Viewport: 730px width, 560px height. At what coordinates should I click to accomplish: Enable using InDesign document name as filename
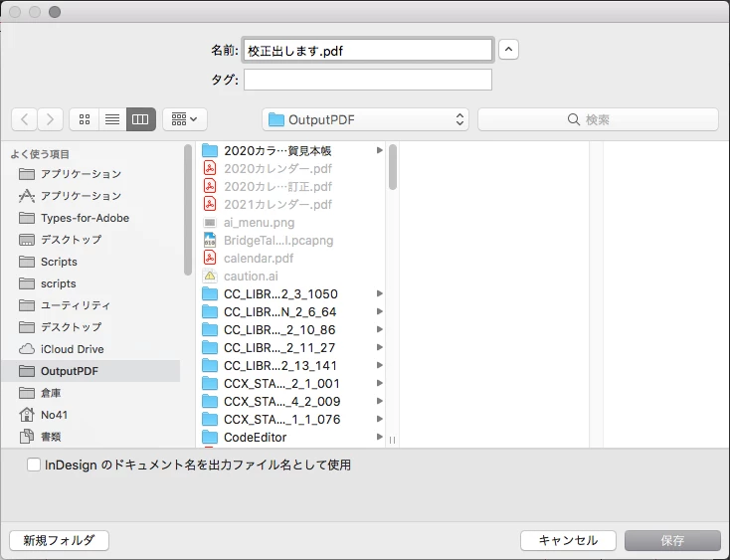click(x=34, y=465)
